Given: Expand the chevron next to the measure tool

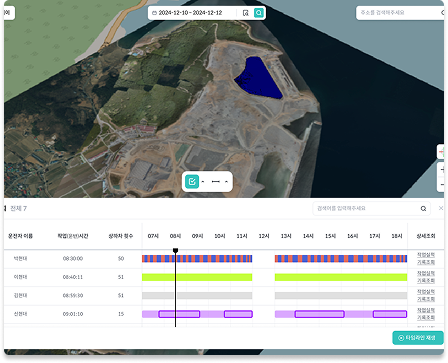Looking at the screenshot, I should (x=226, y=182).
